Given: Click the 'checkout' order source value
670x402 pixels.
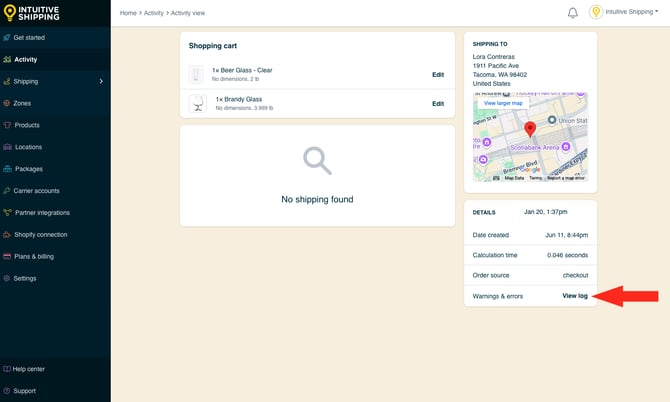Looking at the screenshot, I should coord(575,275).
